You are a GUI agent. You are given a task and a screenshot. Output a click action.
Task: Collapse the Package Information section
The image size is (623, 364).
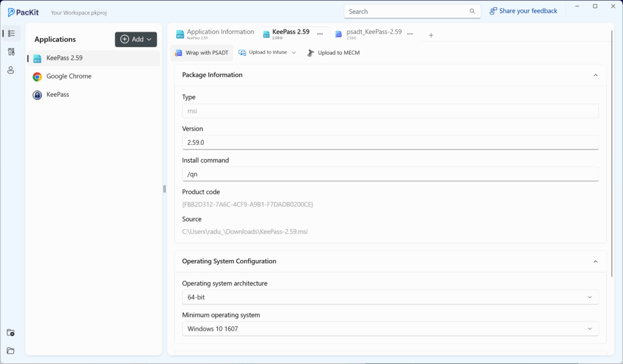(x=595, y=75)
